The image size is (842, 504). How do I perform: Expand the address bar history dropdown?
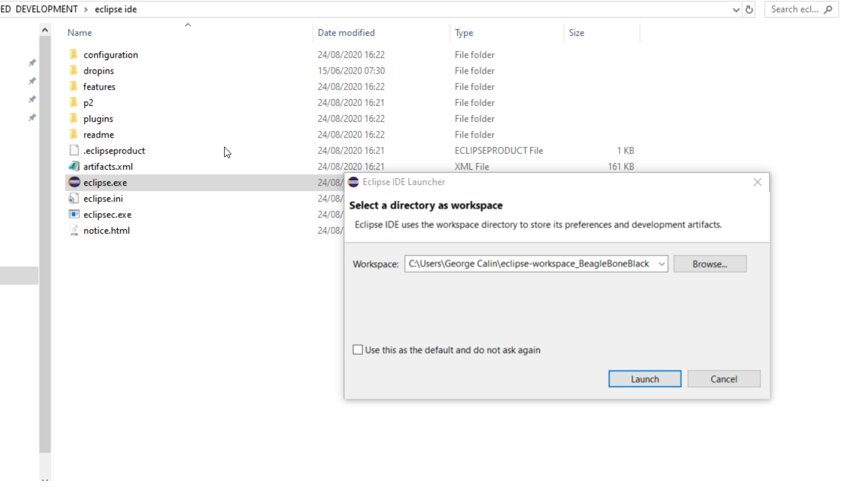[x=736, y=10]
